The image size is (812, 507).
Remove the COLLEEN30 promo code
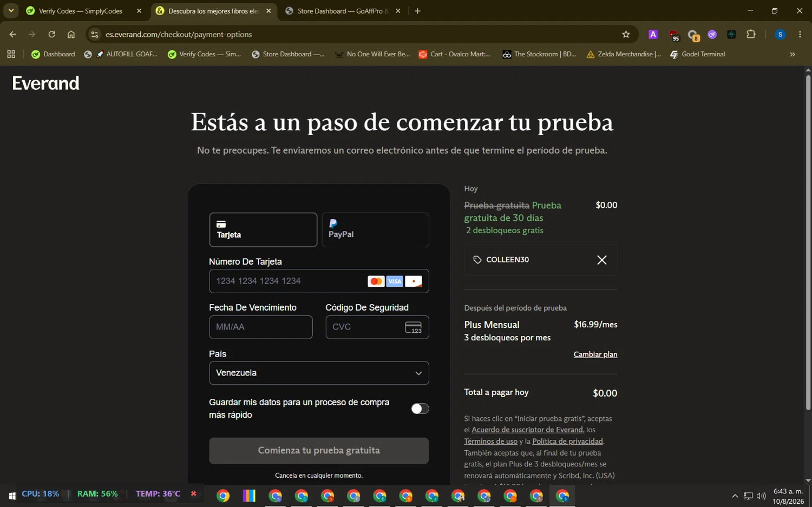click(601, 260)
